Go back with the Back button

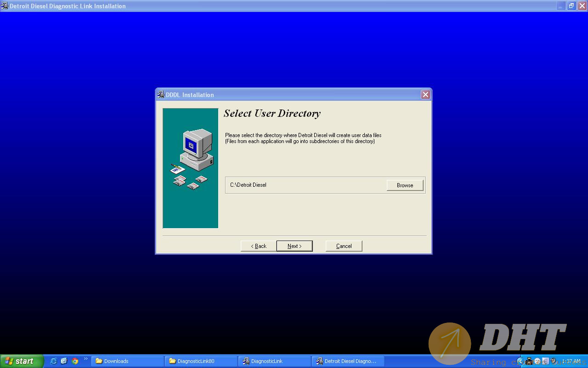258,246
